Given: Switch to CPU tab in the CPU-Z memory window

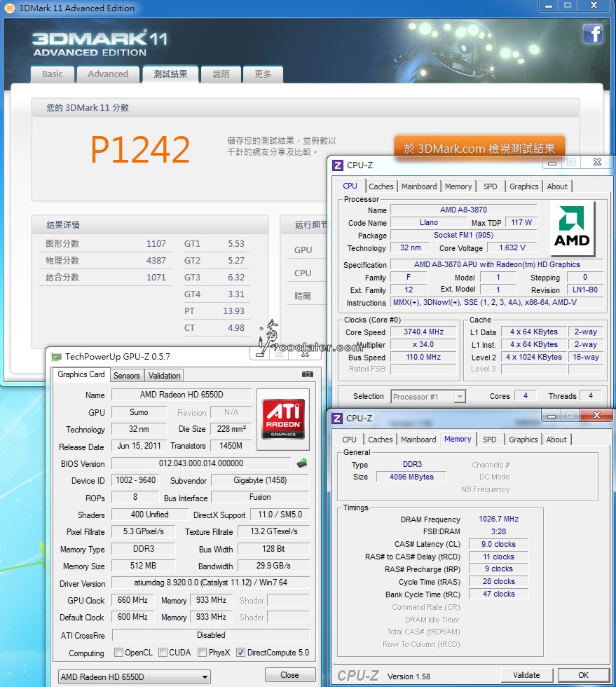Looking at the screenshot, I should point(349,440).
